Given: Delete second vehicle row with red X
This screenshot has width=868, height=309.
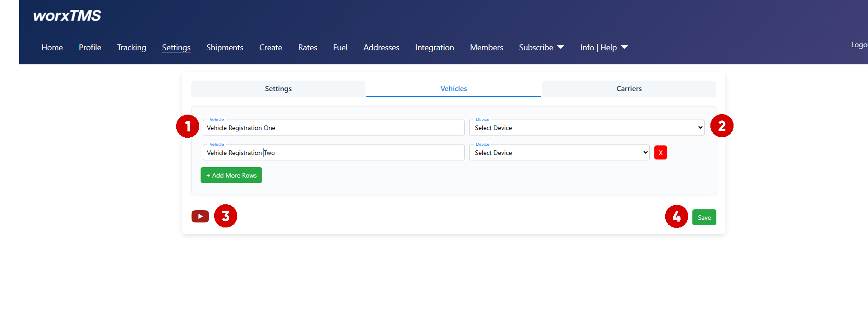Looking at the screenshot, I should pos(660,153).
